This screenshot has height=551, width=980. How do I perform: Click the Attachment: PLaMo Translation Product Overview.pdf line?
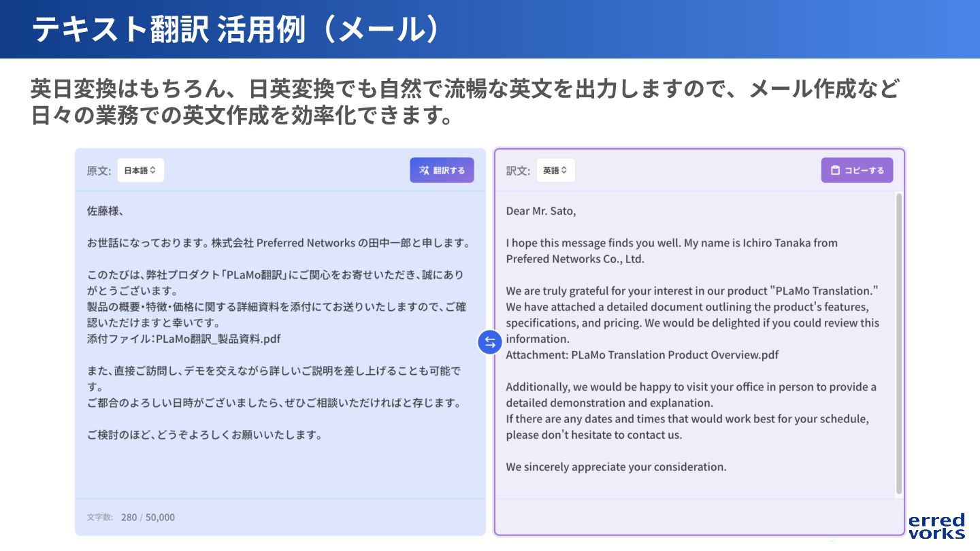point(642,354)
